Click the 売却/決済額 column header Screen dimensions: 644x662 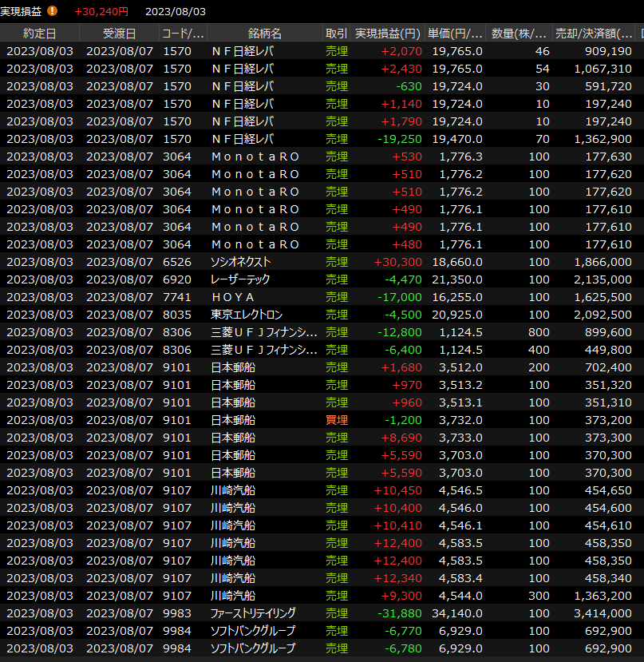pyautogui.click(x=594, y=34)
